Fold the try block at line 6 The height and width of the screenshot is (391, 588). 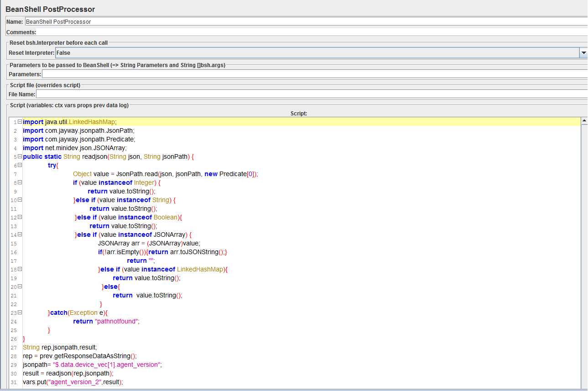[x=20, y=165]
